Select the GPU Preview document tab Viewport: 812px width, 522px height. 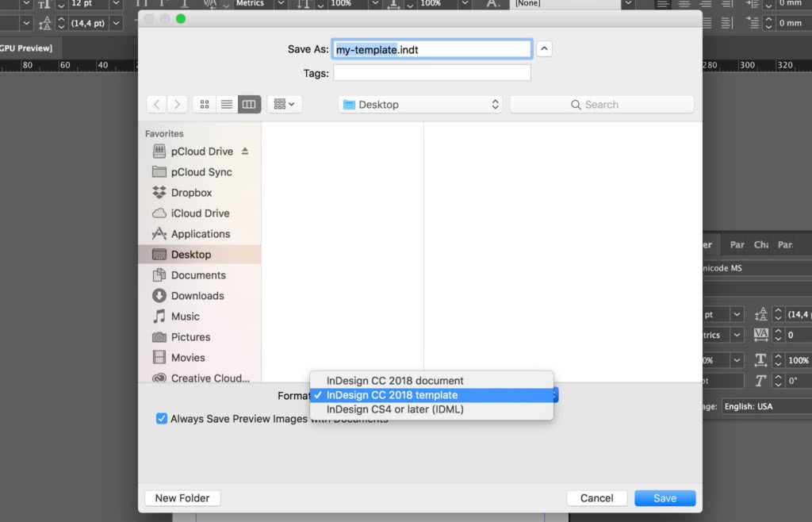pos(26,48)
